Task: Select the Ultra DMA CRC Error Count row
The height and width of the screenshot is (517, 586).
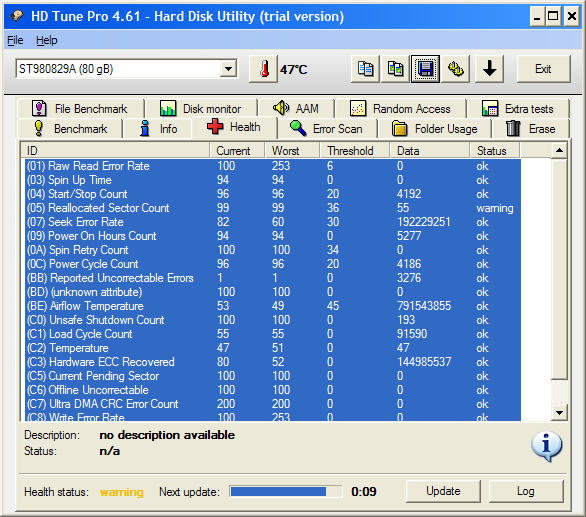Action: (x=273, y=404)
